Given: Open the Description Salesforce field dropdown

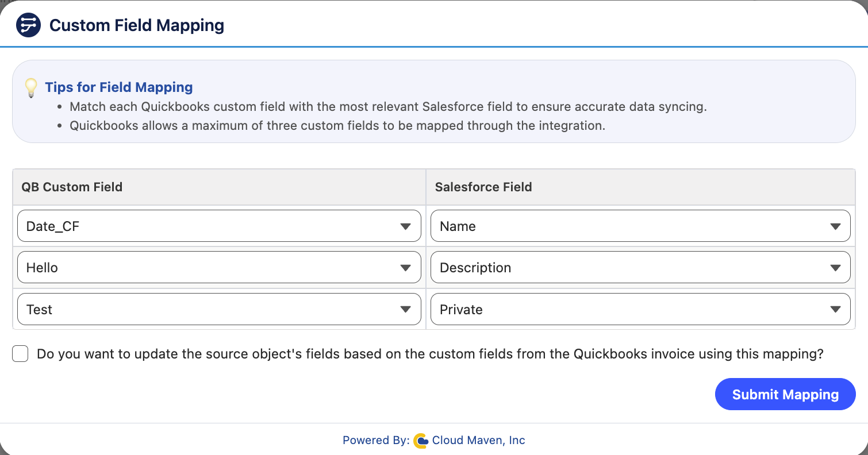Looking at the screenshot, I should pyautogui.click(x=640, y=268).
